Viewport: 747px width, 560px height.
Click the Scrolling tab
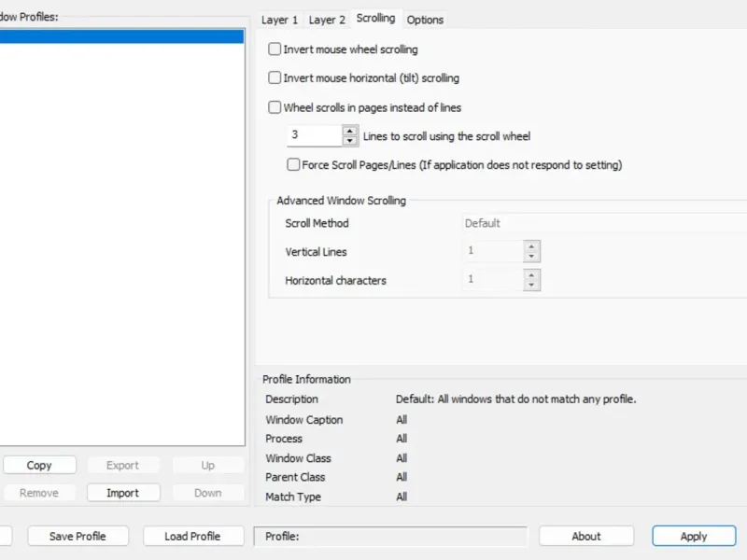[x=375, y=19]
